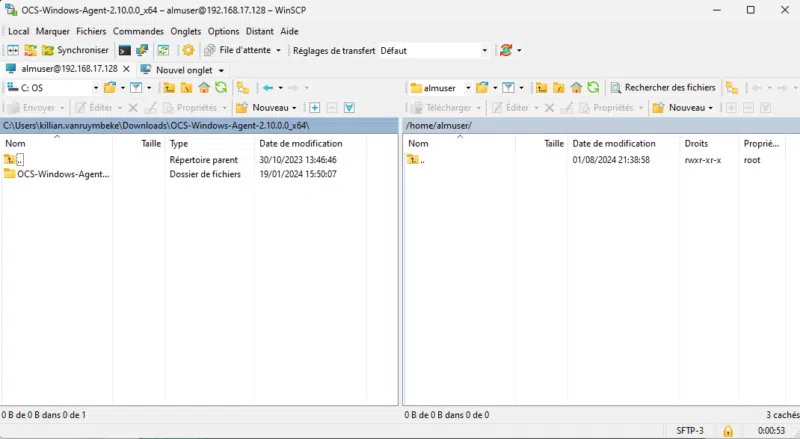
Task: Click the remote panel filter icon
Action: pyautogui.click(x=508, y=88)
